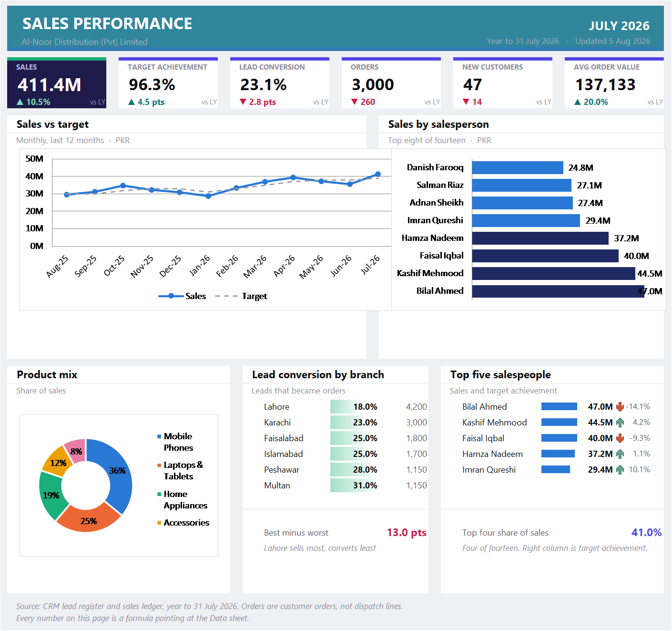This screenshot has height=631, width=672.
Task: Click the down triangle in the Orders card
Action: pos(355,102)
